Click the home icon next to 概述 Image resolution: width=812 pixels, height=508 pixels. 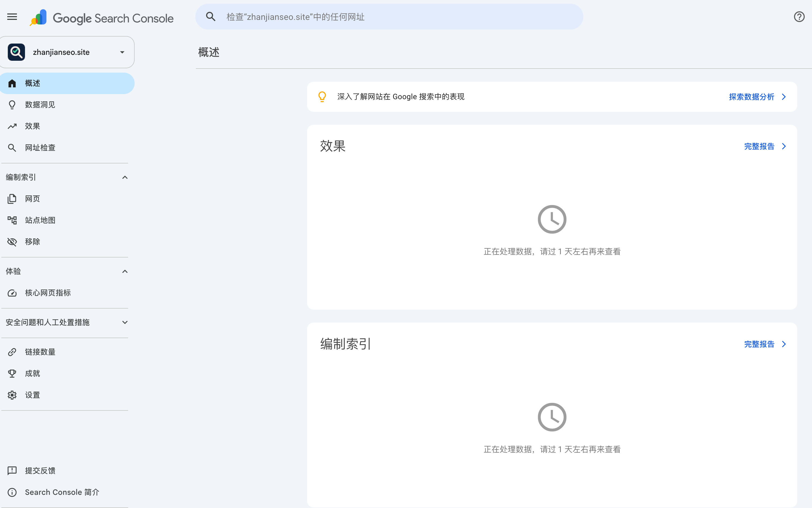coord(12,83)
